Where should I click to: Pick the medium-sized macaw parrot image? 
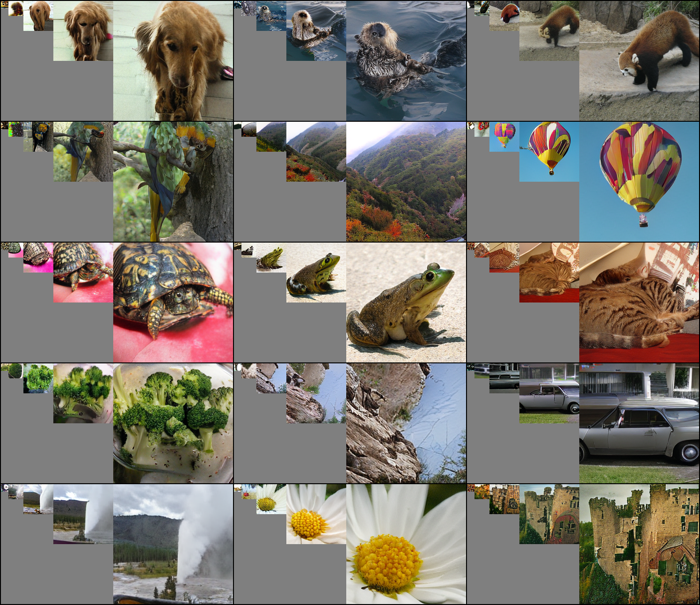(83, 152)
